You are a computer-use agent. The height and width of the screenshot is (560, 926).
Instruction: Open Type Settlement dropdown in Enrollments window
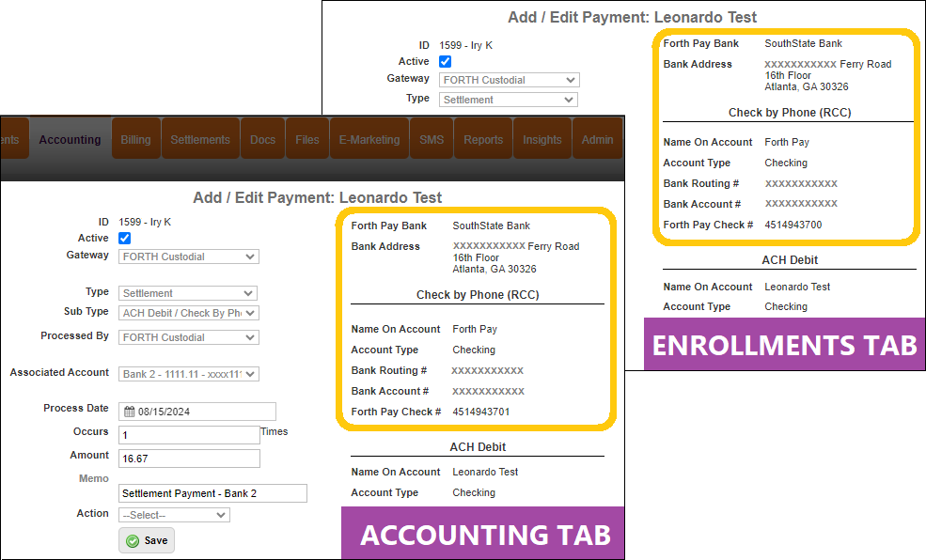[x=508, y=100]
